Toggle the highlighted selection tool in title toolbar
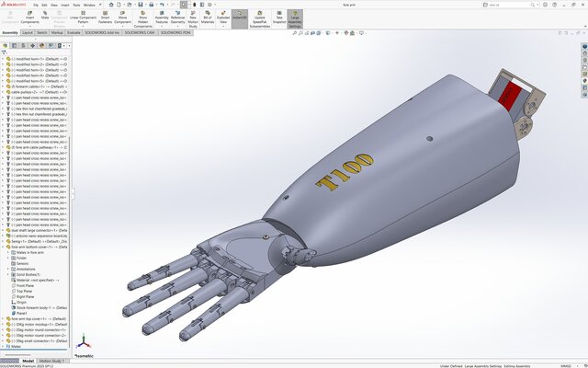 click(x=184, y=5)
